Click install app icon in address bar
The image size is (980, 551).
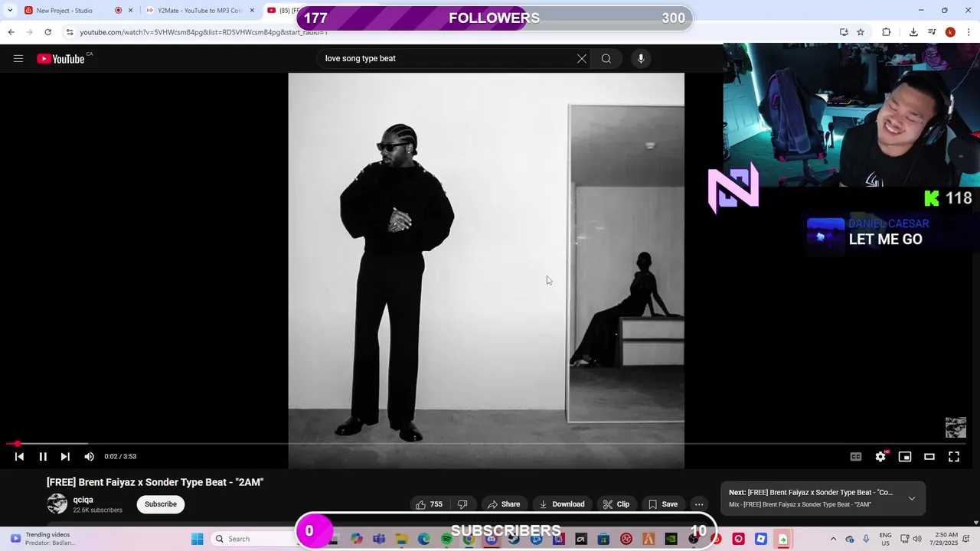[844, 32]
